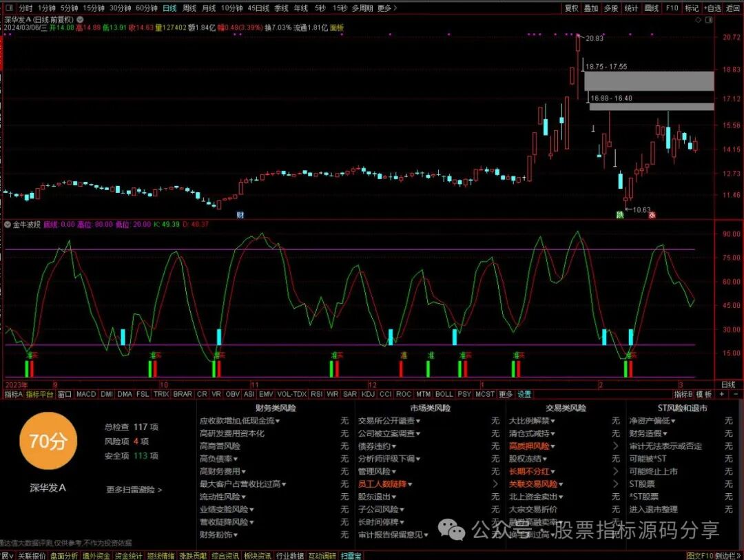The image size is (744, 560).
Task: Expand 长期不分红 risk item
Action: (x=532, y=471)
